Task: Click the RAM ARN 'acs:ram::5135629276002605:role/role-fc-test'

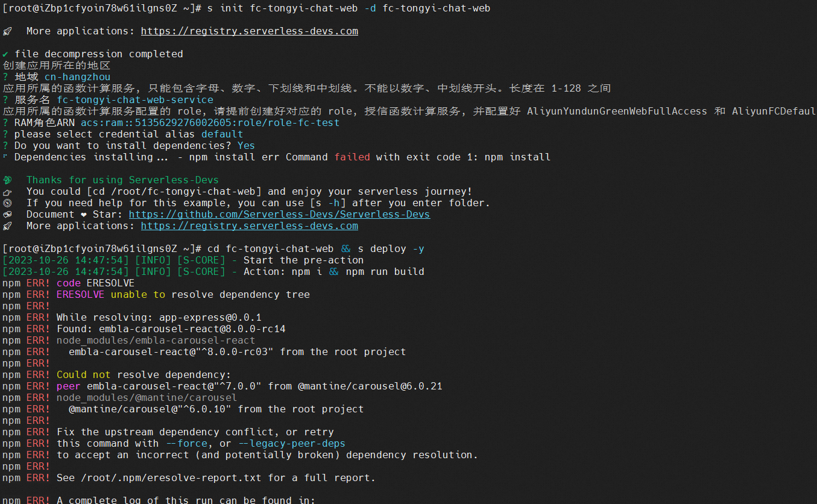Action: pos(210,123)
